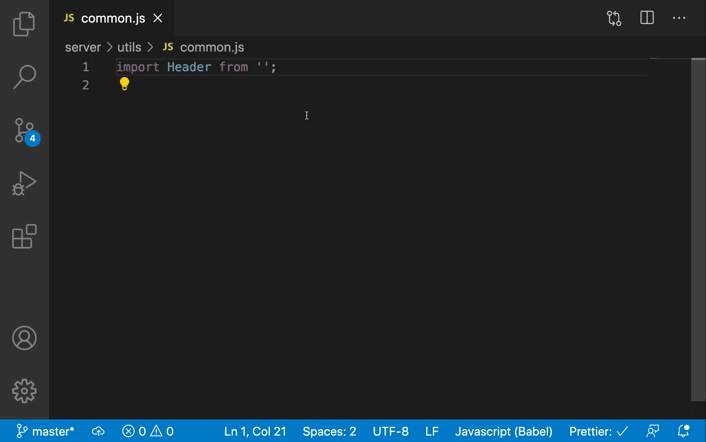This screenshot has height=442, width=706.
Task: Click the yellow lightbulb code action
Action: click(x=124, y=84)
